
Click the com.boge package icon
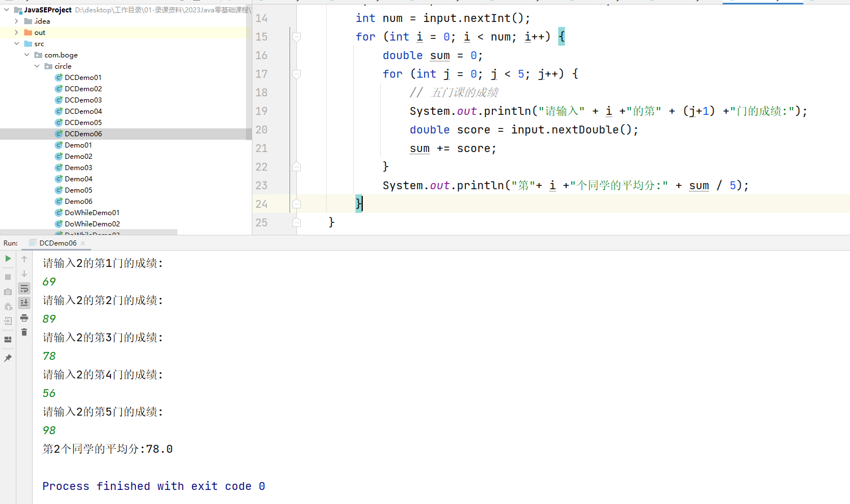(x=38, y=55)
